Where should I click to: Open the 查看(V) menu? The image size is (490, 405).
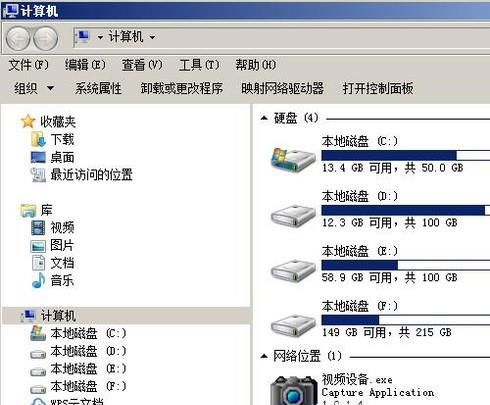click(142, 65)
